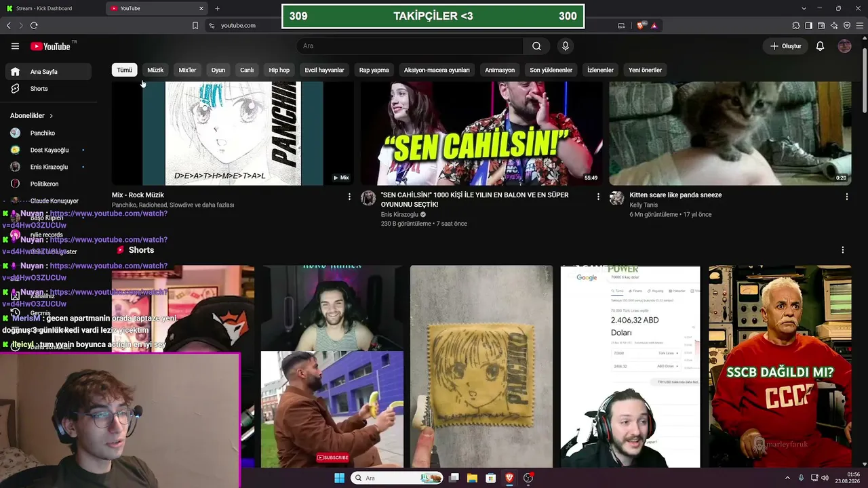Viewport: 868px width, 488px height.
Task: Open the YouTube account avatar menu
Action: coord(844,46)
